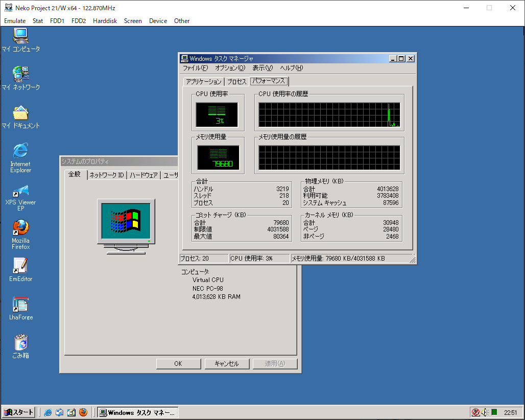Viewport: 525px width, 420px height.
Task: Open Task Manager 表示(V) menu
Action: point(262,68)
